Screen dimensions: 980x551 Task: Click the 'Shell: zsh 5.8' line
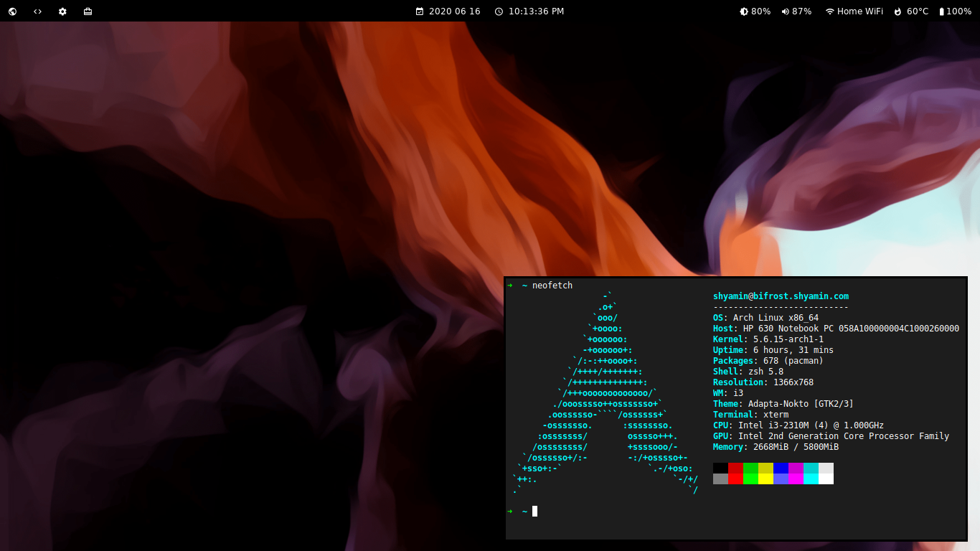(x=748, y=372)
